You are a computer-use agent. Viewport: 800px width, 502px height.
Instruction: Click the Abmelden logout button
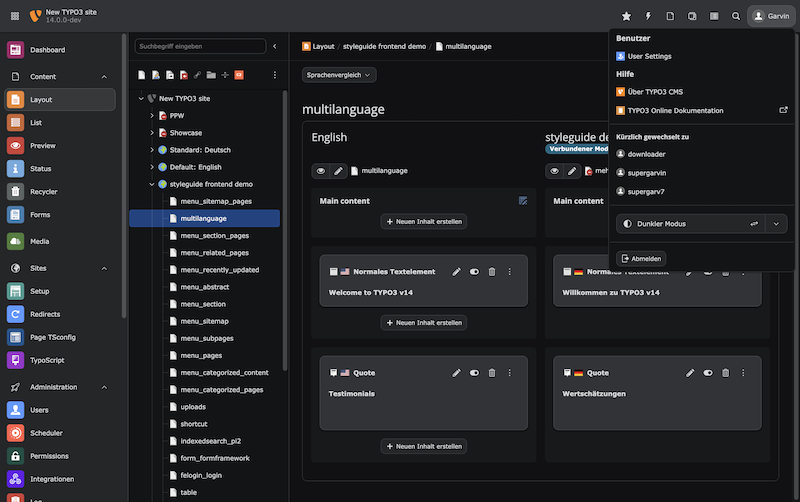pos(641,258)
